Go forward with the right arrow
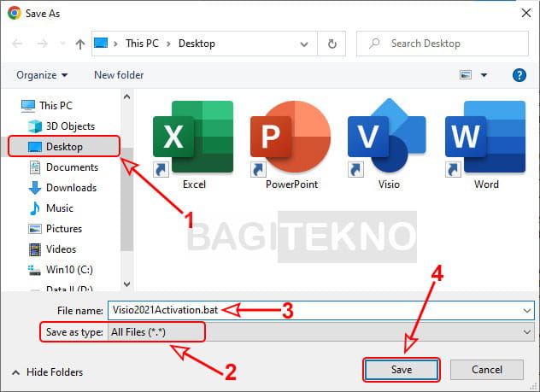The image size is (540, 392). (43, 44)
